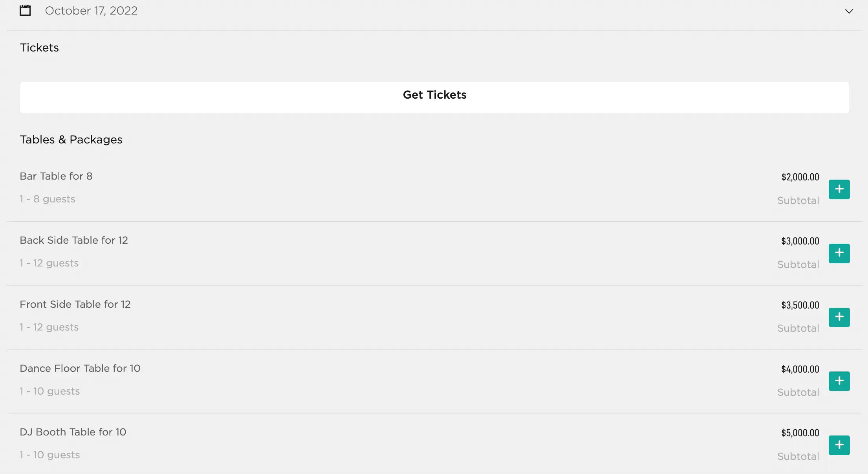
Task: Select the Back Side Table for 12 title
Action: (74, 240)
